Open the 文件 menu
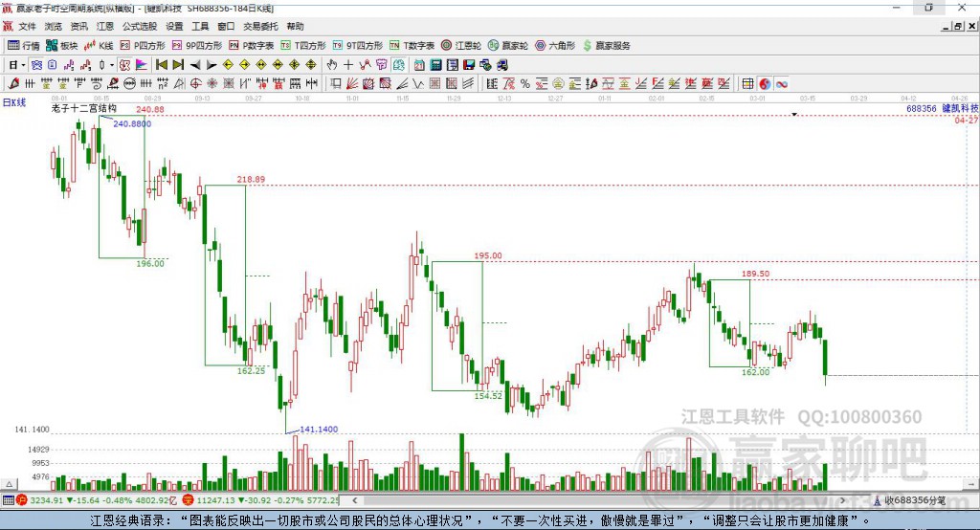Screen dimensions: 980x530 point(27,26)
